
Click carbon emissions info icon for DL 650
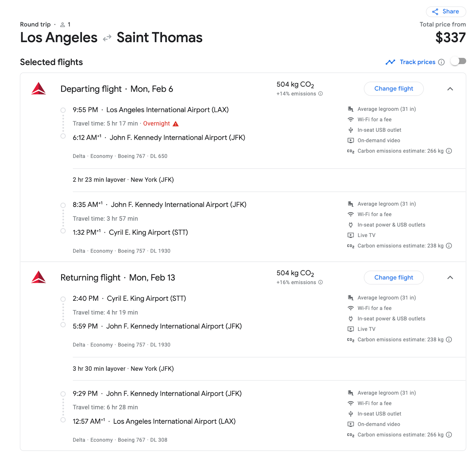[x=449, y=151]
